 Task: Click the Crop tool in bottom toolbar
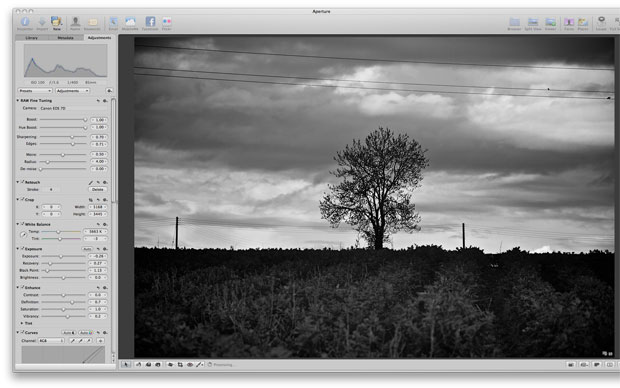[x=180, y=364]
